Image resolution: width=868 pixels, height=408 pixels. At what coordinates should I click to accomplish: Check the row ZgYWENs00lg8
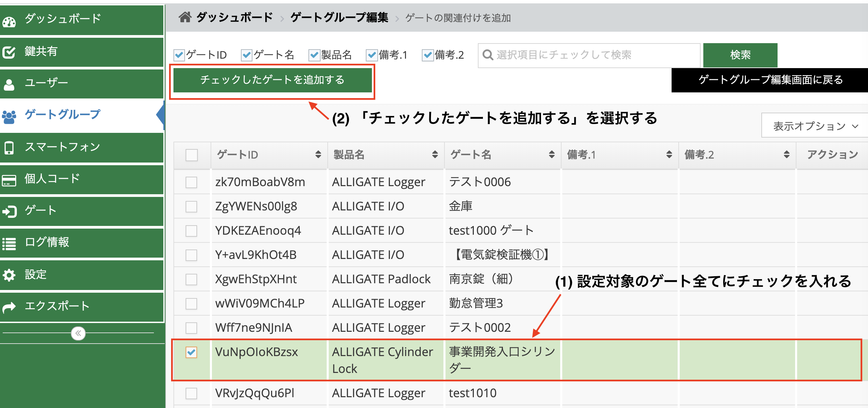(191, 207)
